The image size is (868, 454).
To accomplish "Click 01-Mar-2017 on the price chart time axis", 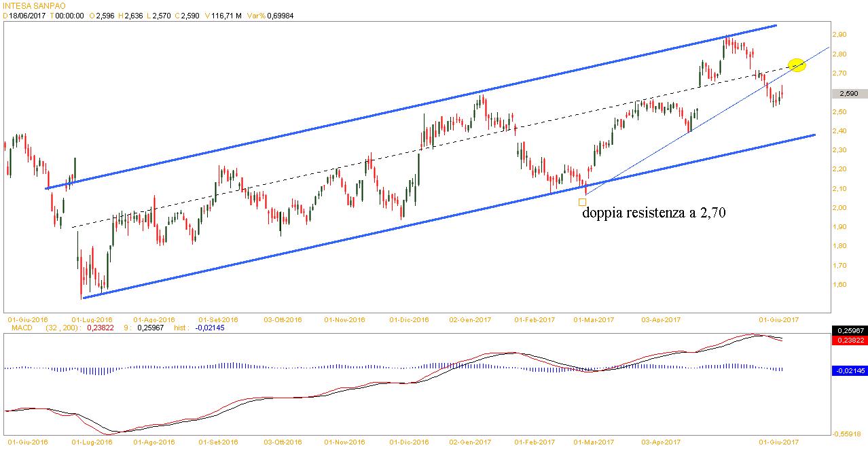I will tap(594, 319).
